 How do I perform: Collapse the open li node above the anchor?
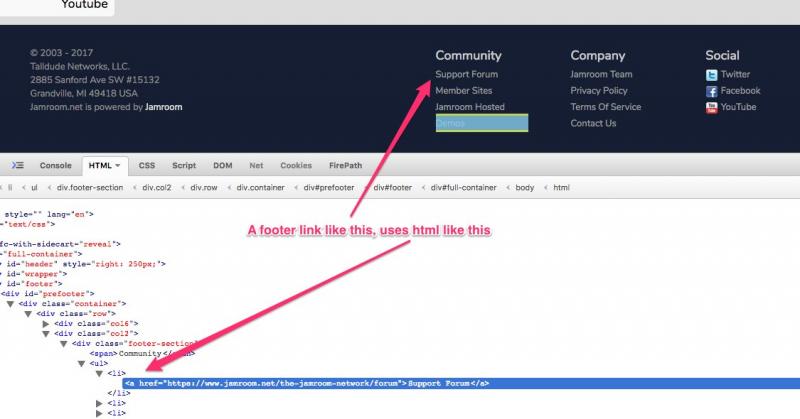(99, 374)
